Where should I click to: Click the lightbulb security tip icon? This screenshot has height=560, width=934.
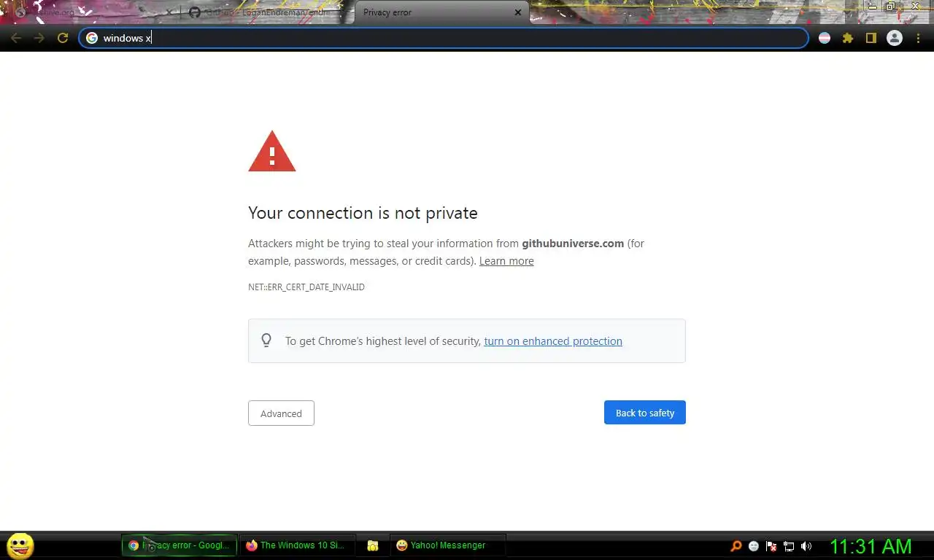[x=266, y=341]
